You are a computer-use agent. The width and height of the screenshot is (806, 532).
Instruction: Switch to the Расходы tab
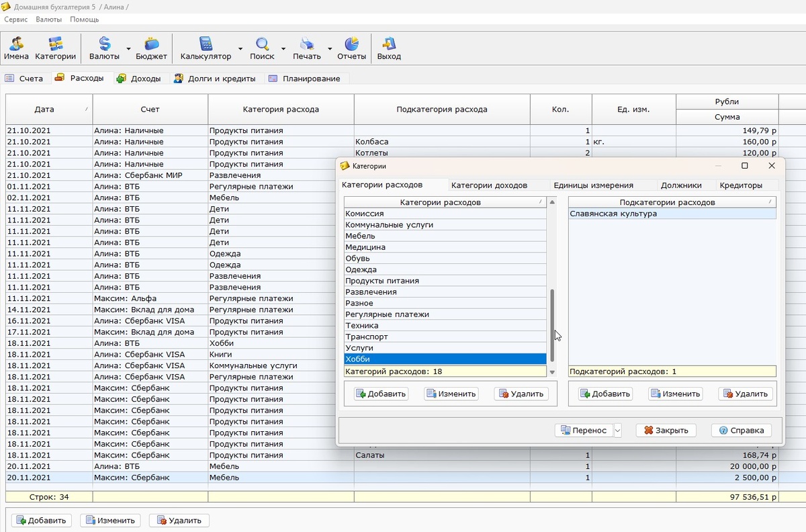click(81, 78)
